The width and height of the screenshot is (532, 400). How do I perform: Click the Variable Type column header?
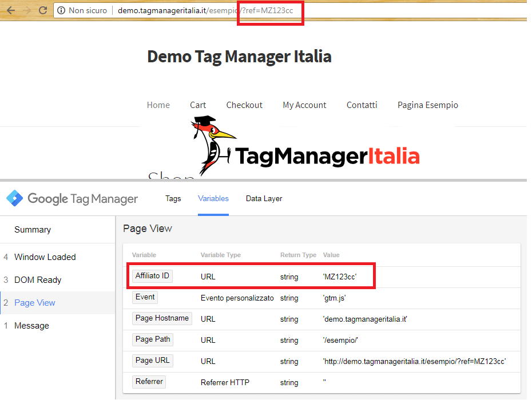click(x=221, y=255)
